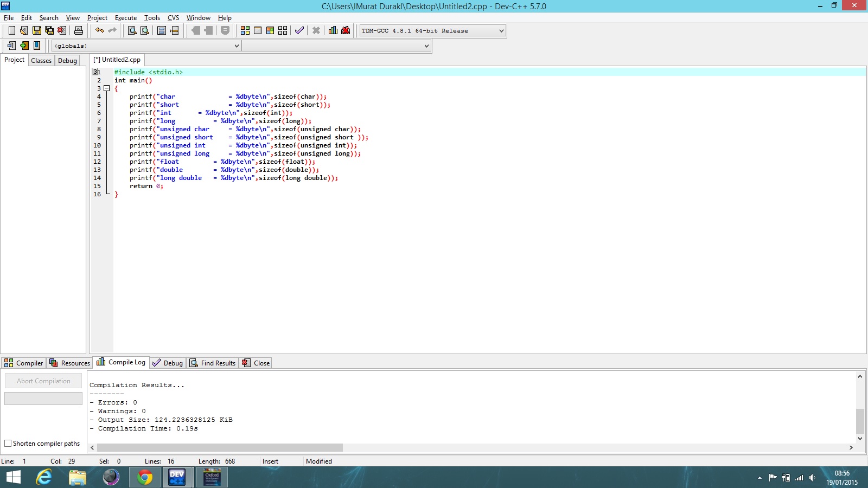
Task: Open the Tools menu
Action: point(152,18)
